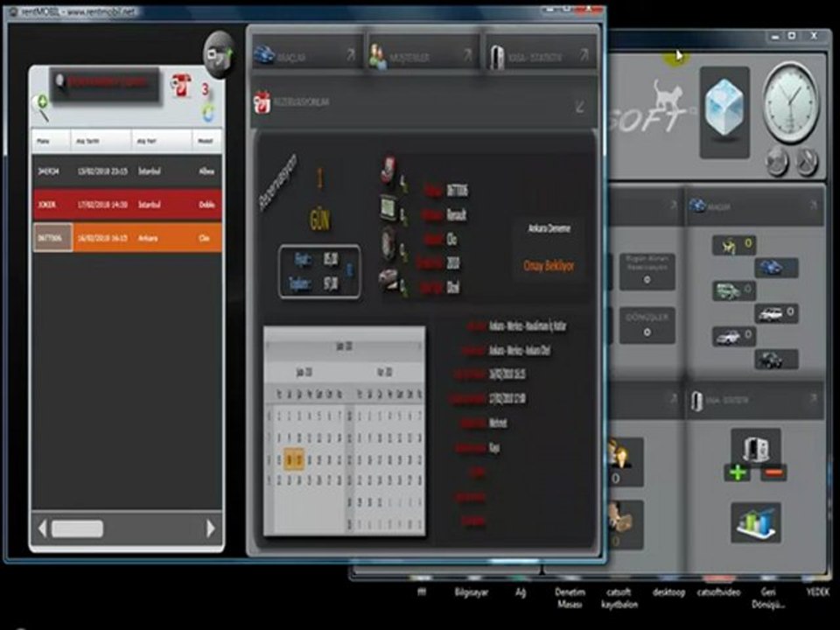Click the round globe button under the clock
Image resolution: width=840 pixels, height=630 pixels.
777,161
